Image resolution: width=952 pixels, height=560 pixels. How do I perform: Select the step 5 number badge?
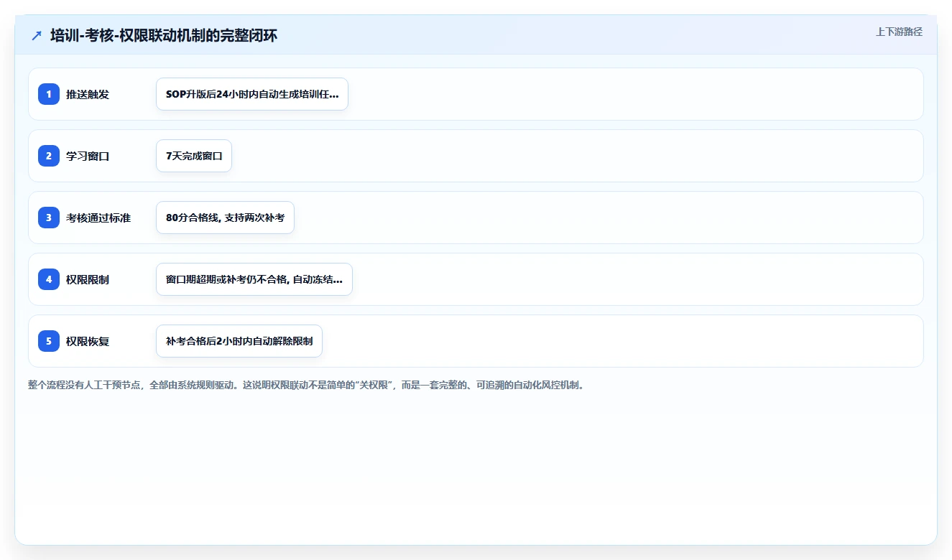pyautogui.click(x=49, y=341)
